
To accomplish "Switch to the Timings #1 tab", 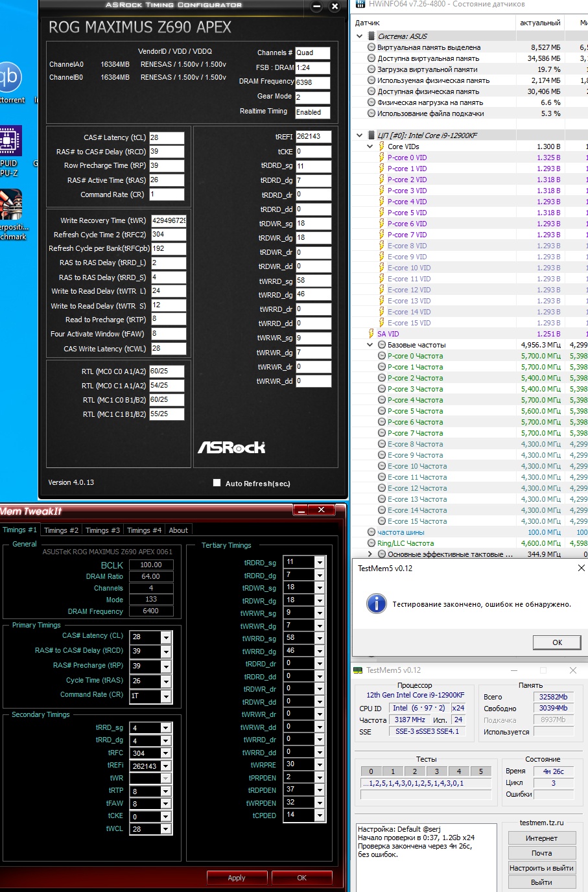I will tap(19, 530).
